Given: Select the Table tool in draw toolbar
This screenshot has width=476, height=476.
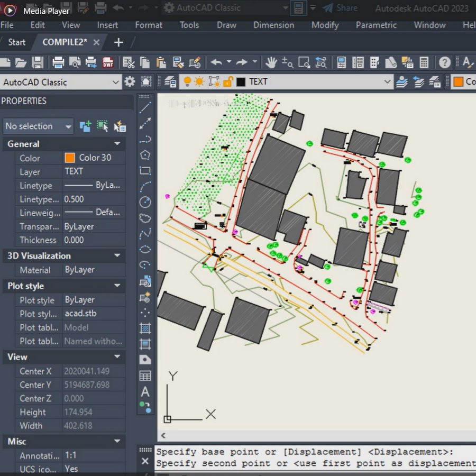Looking at the screenshot, I should 145,376.
